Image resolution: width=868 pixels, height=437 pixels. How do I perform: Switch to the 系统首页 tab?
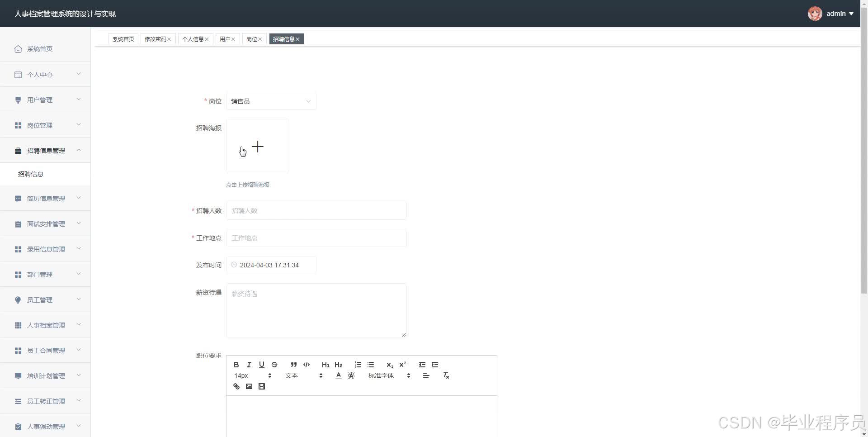coord(123,39)
